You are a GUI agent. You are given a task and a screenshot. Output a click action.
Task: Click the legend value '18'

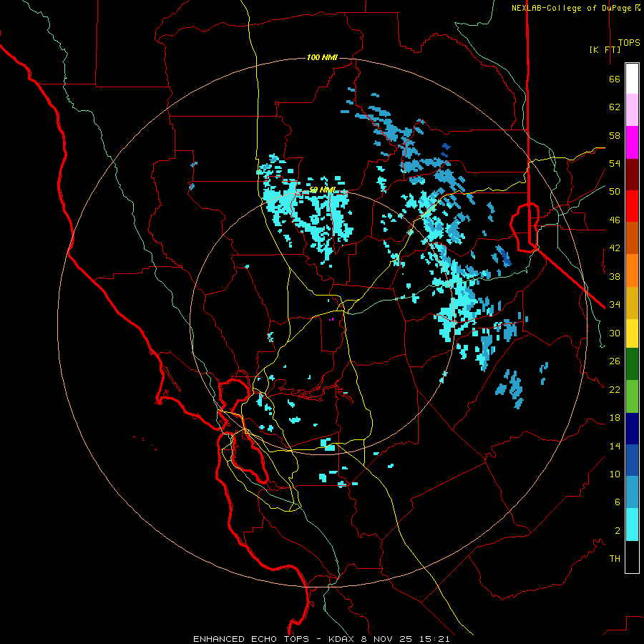tap(615, 418)
